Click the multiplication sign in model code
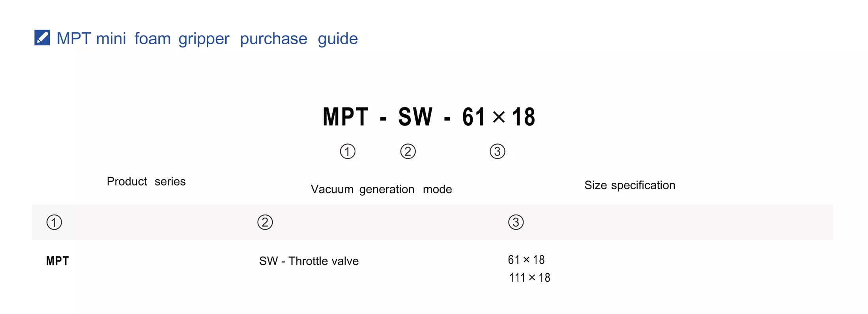 (499, 117)
